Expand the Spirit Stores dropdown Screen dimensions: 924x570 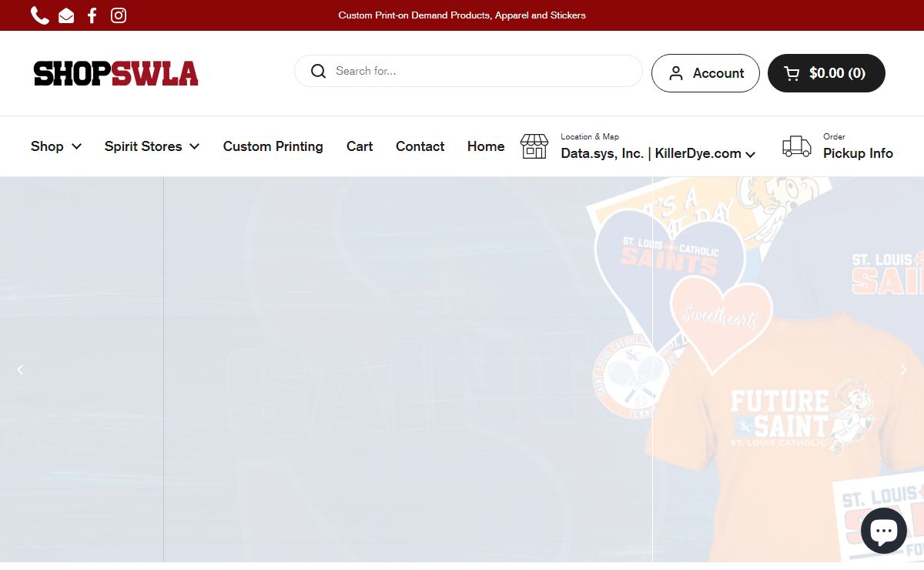[x=152, y=146]
